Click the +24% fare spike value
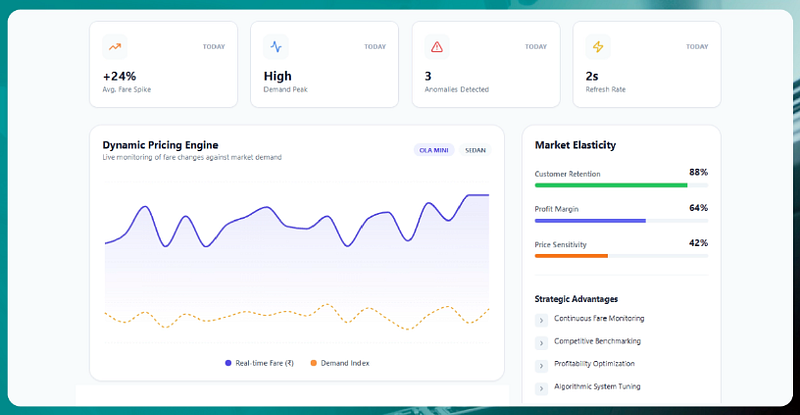The width and height of the screenshot is (800, 415). (119, 76)
